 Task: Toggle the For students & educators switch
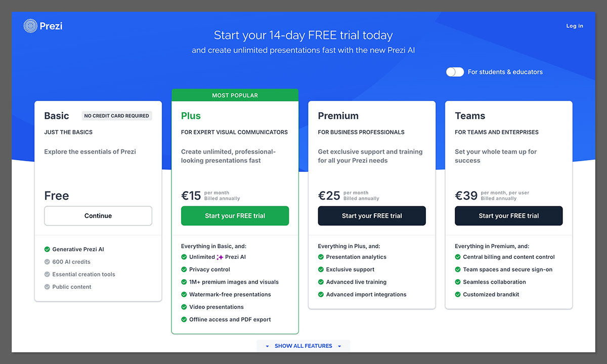[455, 72]
